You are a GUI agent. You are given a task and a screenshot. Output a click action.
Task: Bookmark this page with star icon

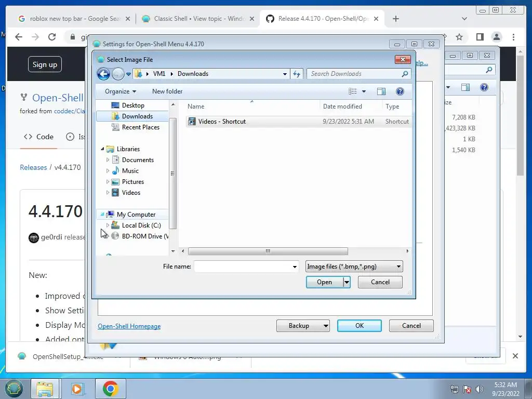click(x=459, y=37)
